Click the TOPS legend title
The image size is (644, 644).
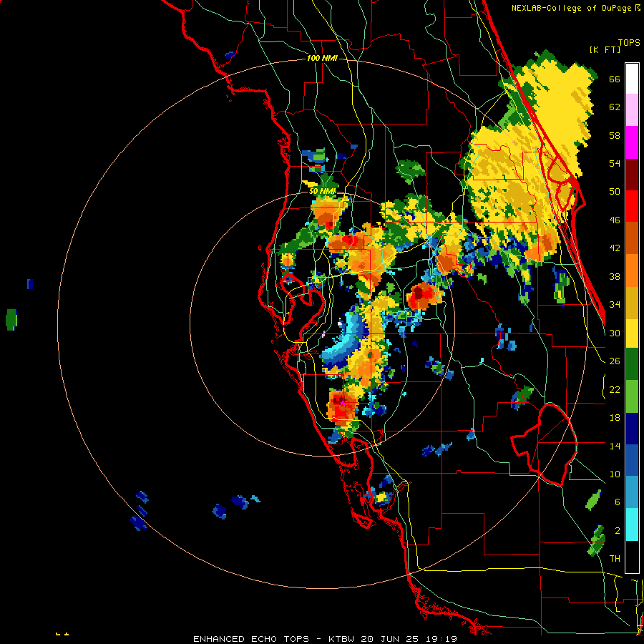click(x=629, y=42)
